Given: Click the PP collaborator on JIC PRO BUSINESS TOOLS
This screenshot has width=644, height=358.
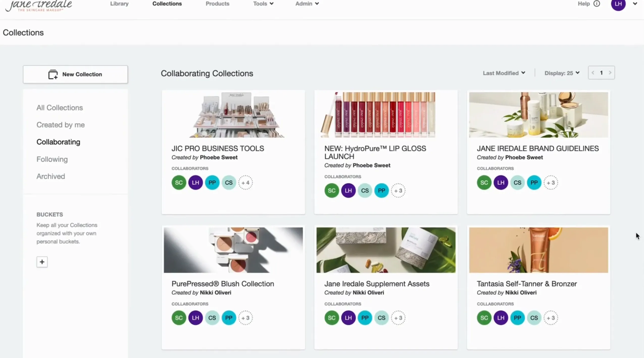Looking at the screenshot, I should click(212, 183).
